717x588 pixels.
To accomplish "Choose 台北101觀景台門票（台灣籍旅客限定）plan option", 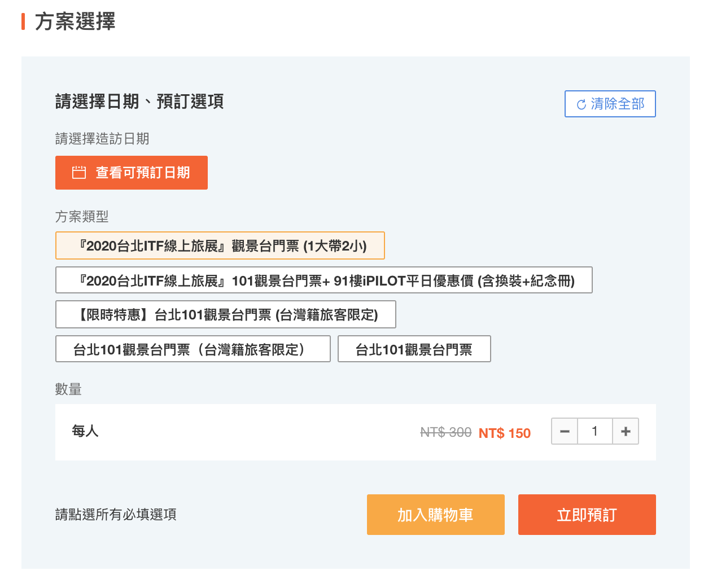I will point(193,349).
